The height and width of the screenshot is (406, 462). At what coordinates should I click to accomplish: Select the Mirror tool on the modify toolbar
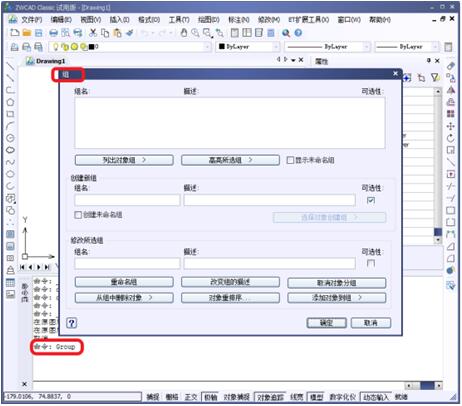pos(451,90)
